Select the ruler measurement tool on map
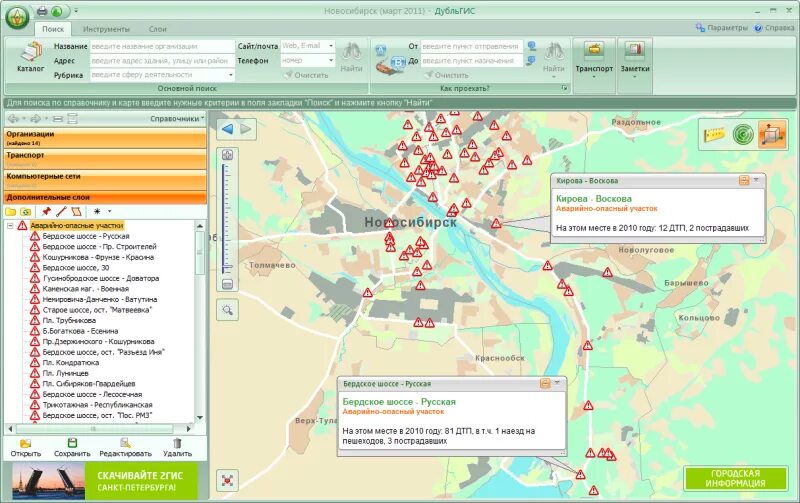This screenshot has height=503, width=800. (x=714, y=135)
